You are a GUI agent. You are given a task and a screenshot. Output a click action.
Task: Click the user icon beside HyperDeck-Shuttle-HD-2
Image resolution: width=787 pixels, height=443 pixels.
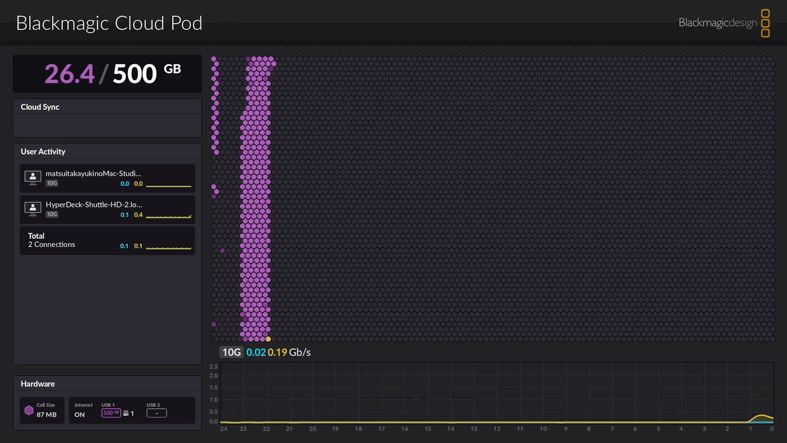[33, 209]
